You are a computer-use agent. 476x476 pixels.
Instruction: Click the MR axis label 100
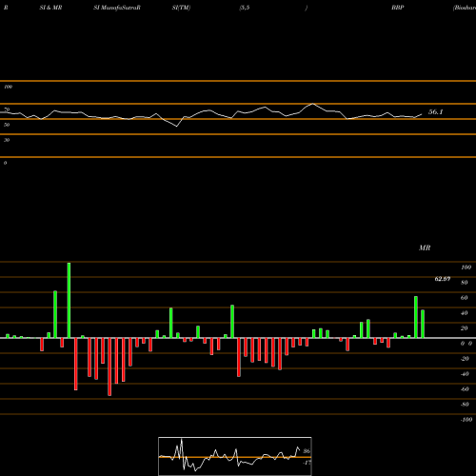point(466,268)
